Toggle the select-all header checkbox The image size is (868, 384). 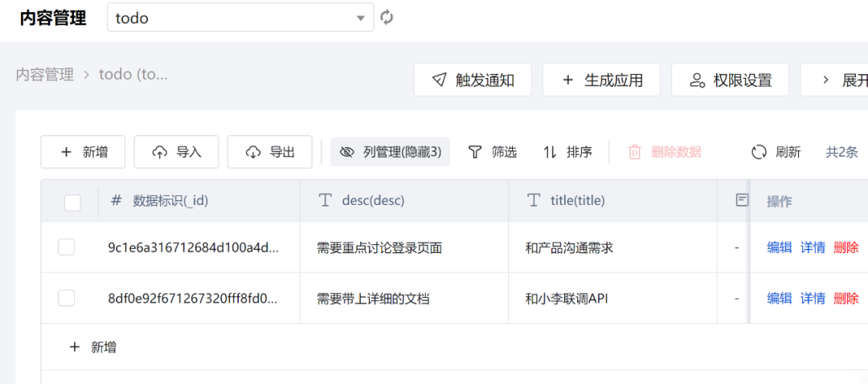[72, 202]
